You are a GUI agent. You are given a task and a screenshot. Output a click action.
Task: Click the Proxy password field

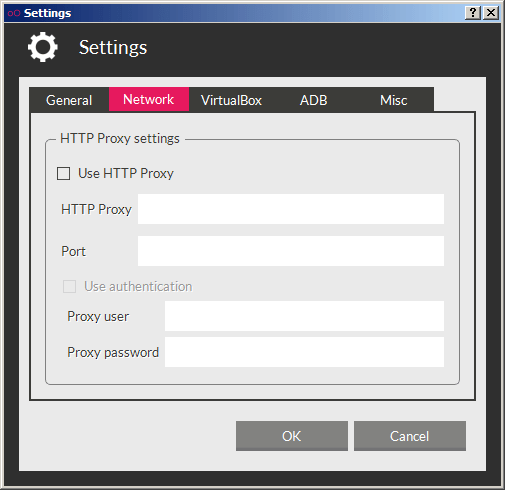coord(304,352)
